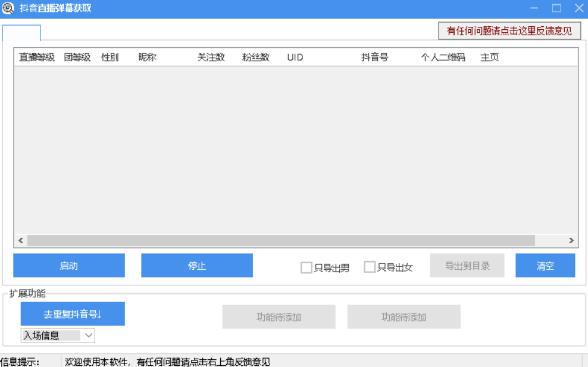Sort by 团等级 column header
The image size is (588, 367).
77,57
